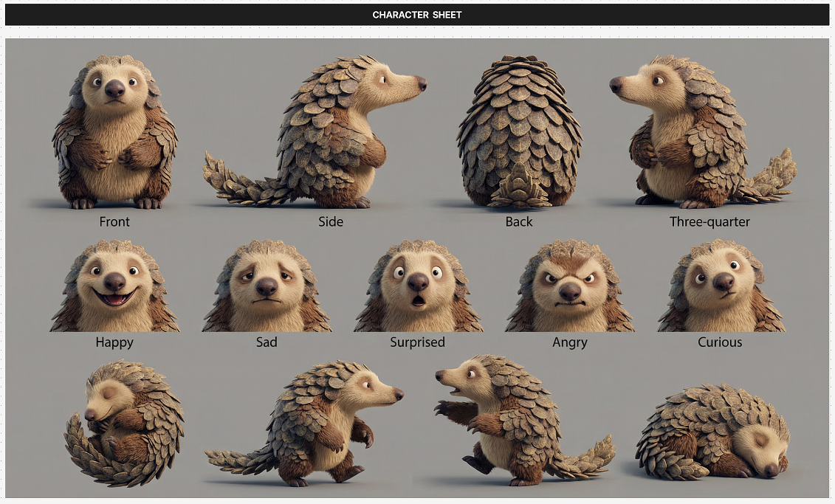Click the pangolin curled upright in a ball
Screen dimensions: 835x504
pyautogui.click(x=124, y=423)
